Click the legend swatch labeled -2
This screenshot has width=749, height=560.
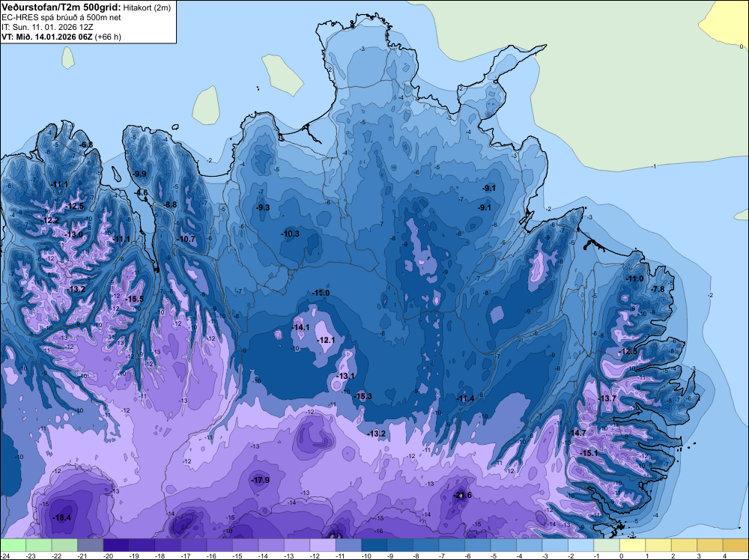[580, 545]
